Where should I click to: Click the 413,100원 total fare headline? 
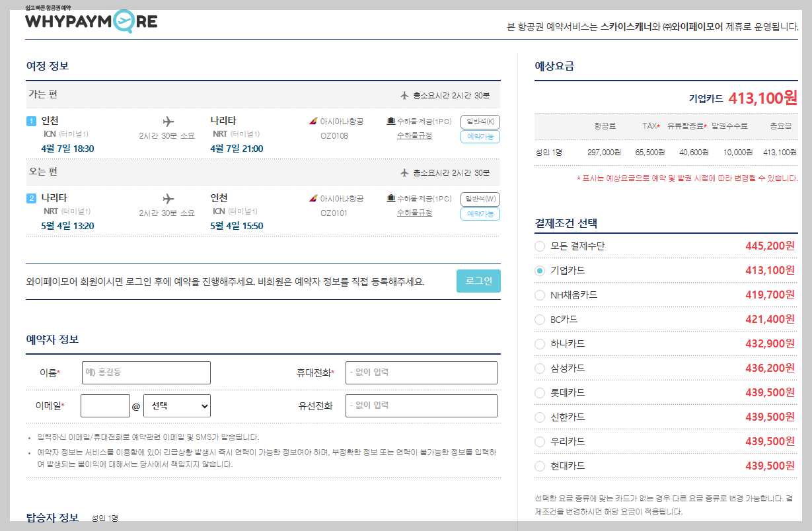tap(763, 98)
